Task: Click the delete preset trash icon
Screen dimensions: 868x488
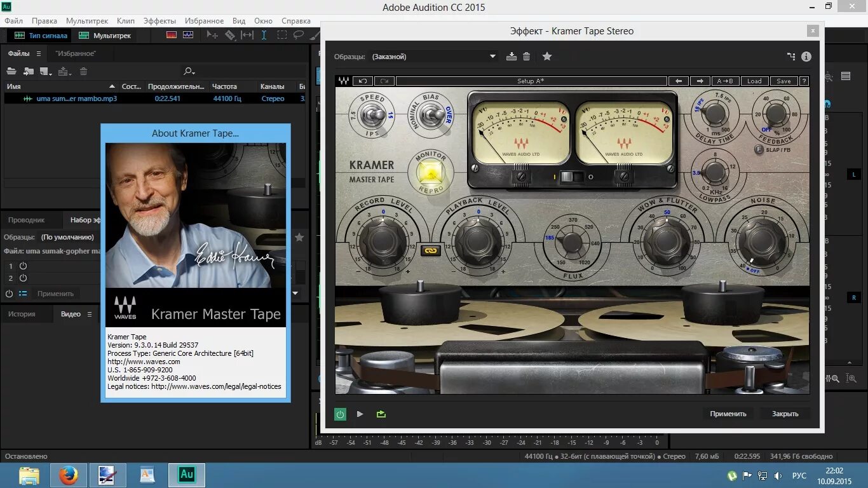Action: click(x=526, y=57)
